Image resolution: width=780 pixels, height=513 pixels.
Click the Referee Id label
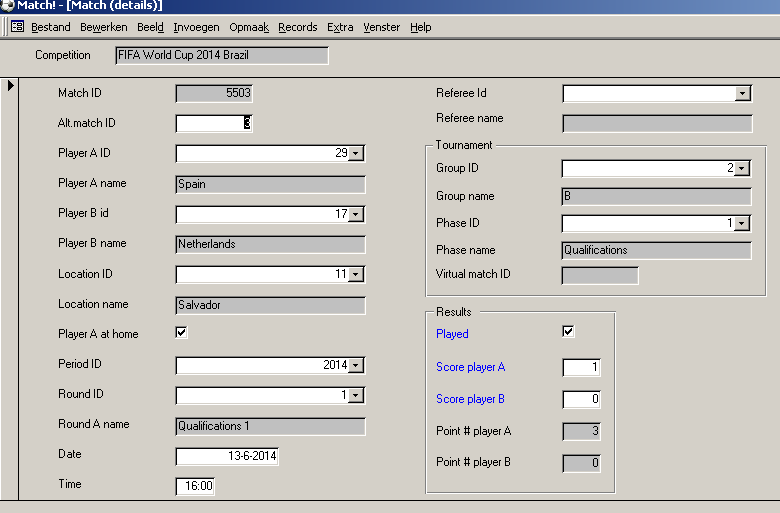461,93
